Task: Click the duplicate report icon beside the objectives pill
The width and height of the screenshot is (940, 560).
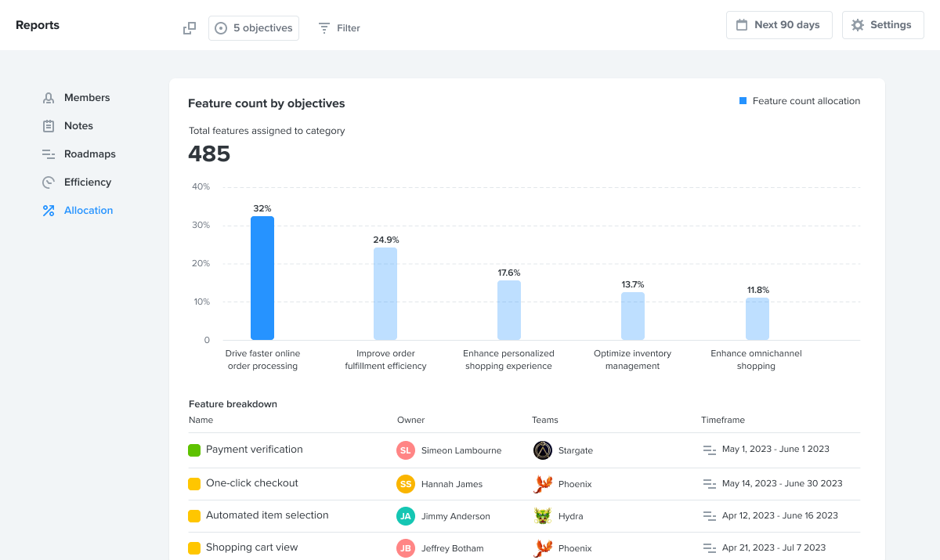Action: click(x=189, y=27)
